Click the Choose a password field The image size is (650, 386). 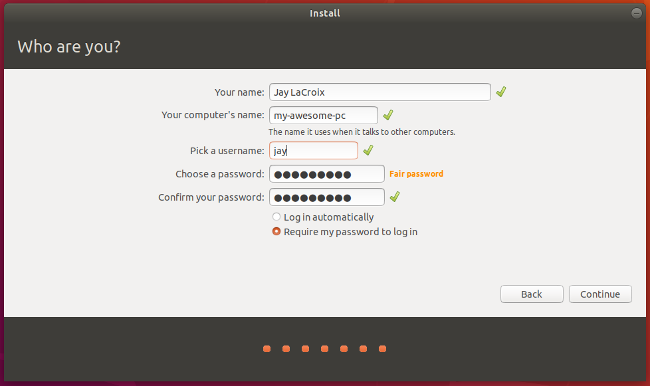(x=327, y=174)
